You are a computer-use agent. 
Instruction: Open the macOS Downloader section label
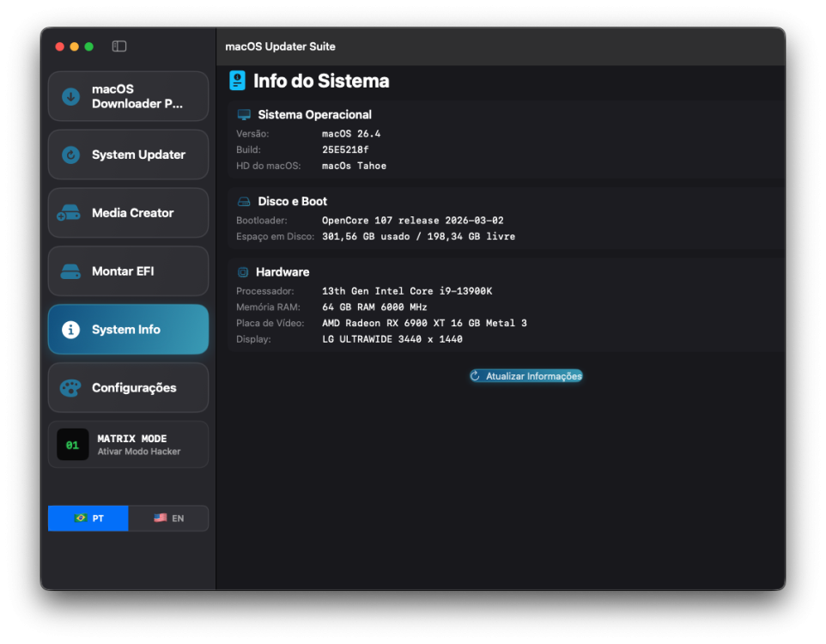click(x=137, y=96)
